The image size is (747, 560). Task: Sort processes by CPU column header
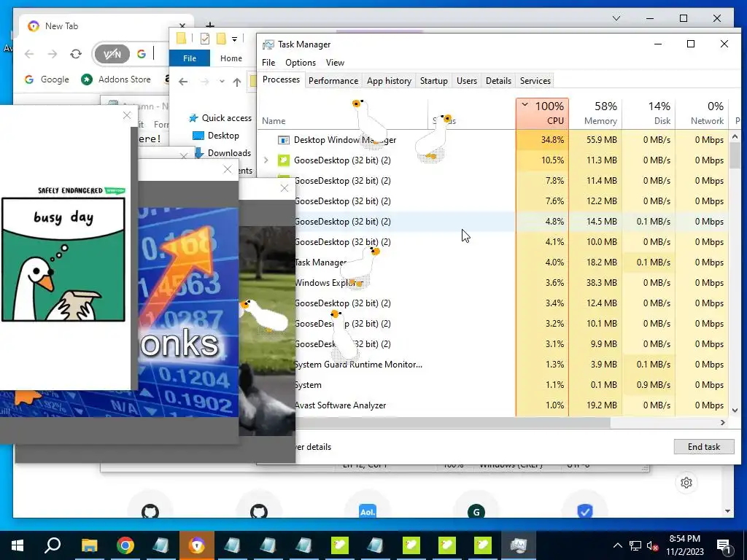pos(542,113)
